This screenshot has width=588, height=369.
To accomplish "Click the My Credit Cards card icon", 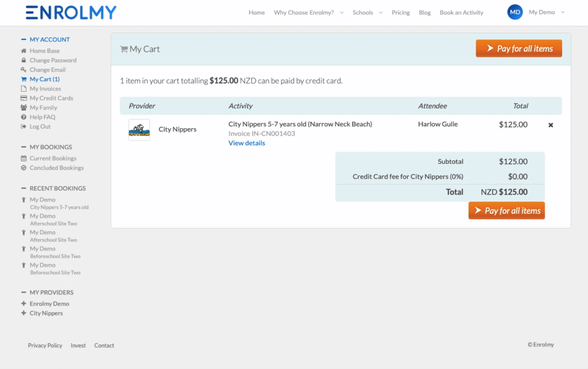I will point(24,98).
